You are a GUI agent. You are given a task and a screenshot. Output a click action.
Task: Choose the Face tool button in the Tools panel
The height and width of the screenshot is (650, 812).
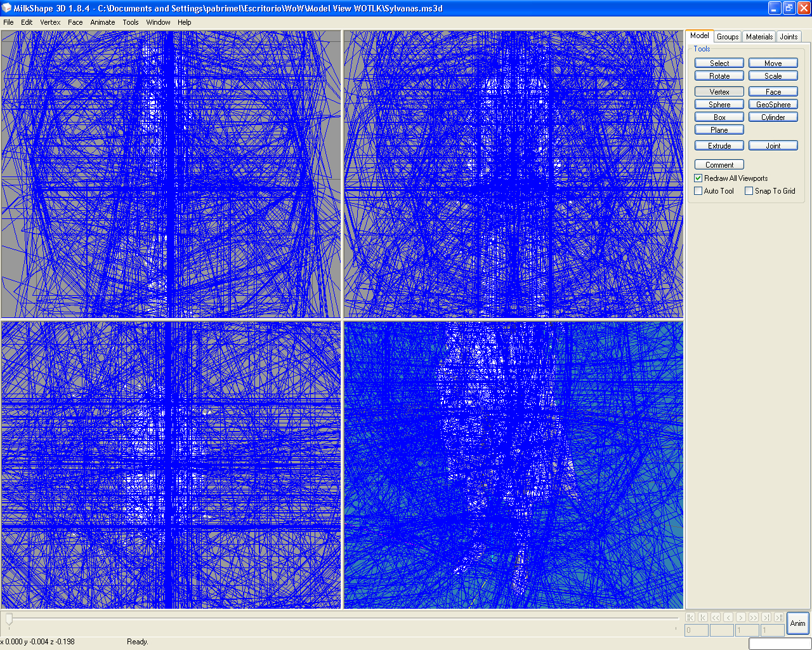point(773,91)
